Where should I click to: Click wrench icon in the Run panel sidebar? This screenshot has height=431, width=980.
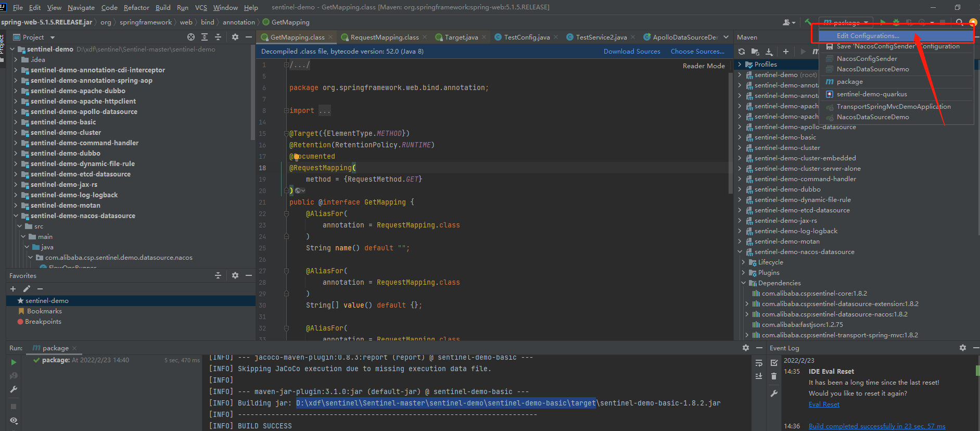pos(14,389)
